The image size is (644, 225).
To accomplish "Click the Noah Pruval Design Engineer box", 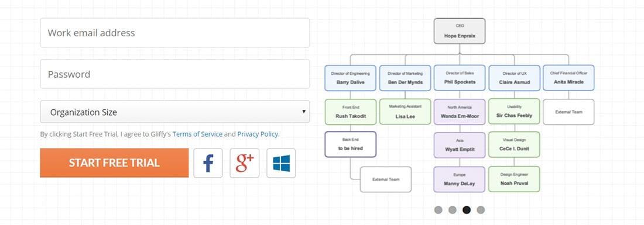I will 514,179.
